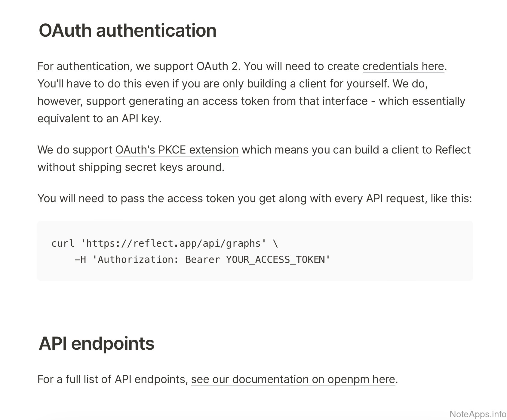Click the reflect.app/api/graphs URL in code

click(x=174, y=243)
